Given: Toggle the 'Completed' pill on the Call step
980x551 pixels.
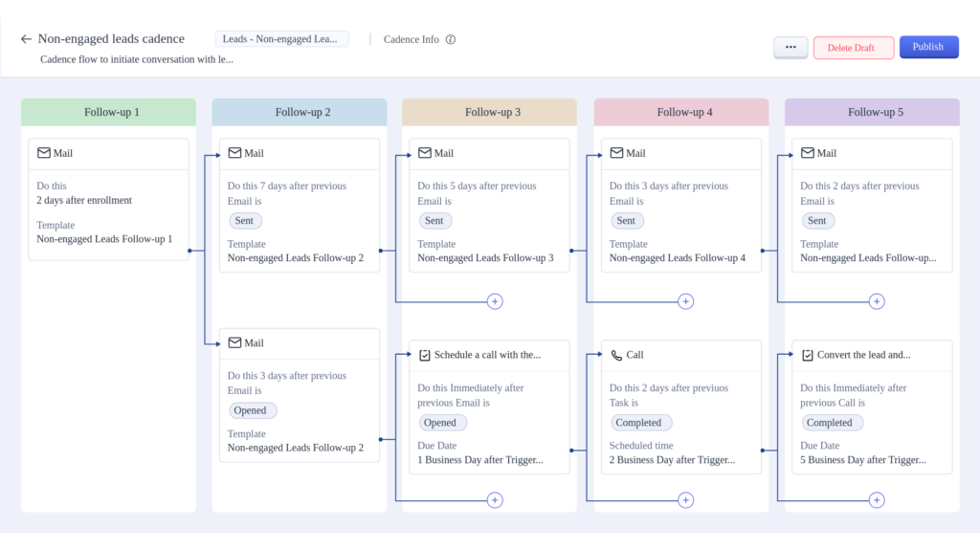Looking at the screenshot, I should 641,422.
